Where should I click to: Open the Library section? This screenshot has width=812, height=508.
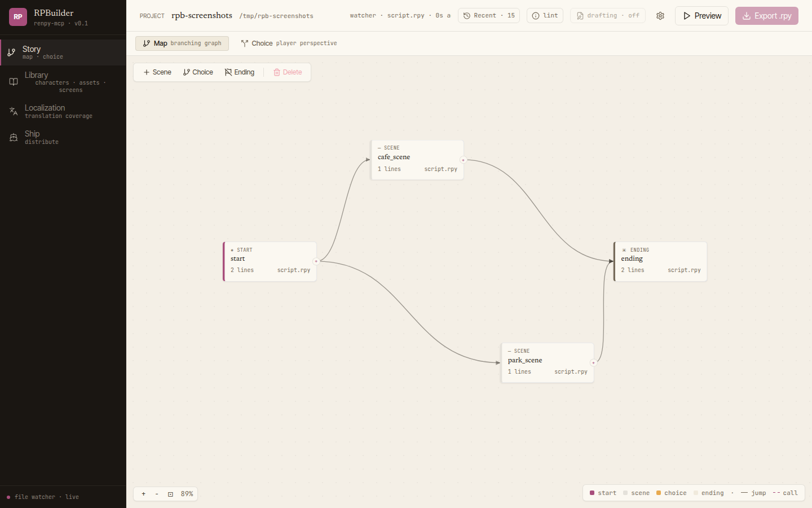[x=63, y=82]
